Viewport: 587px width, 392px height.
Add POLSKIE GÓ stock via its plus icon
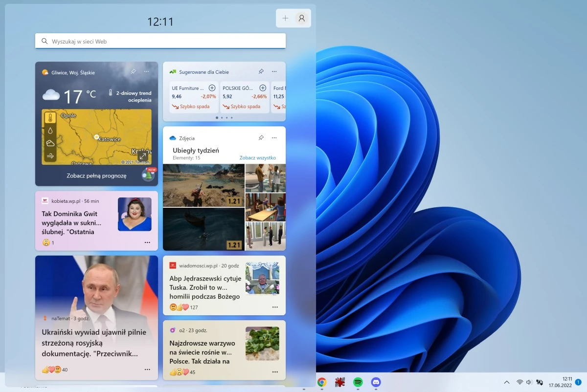(263, 87)
